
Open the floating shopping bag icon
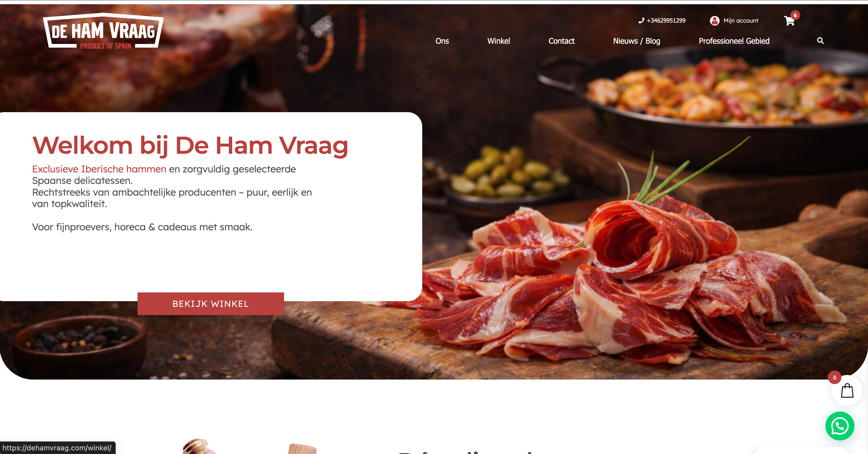click(x=847, y=391)
